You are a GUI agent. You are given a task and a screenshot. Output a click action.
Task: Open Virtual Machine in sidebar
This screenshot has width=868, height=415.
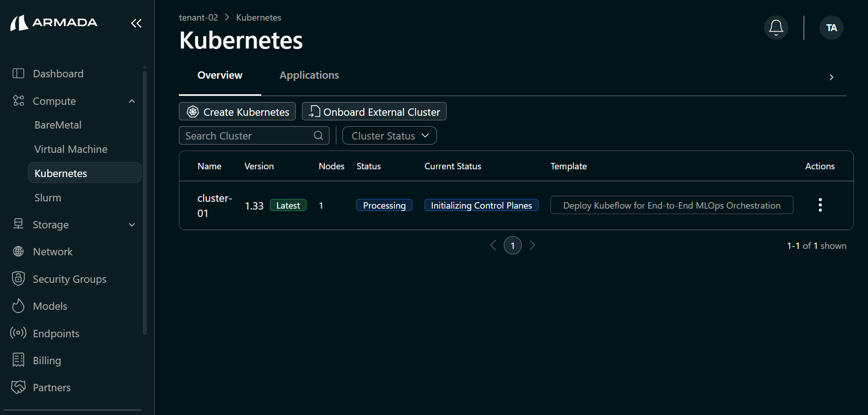[x=71, y=149]
